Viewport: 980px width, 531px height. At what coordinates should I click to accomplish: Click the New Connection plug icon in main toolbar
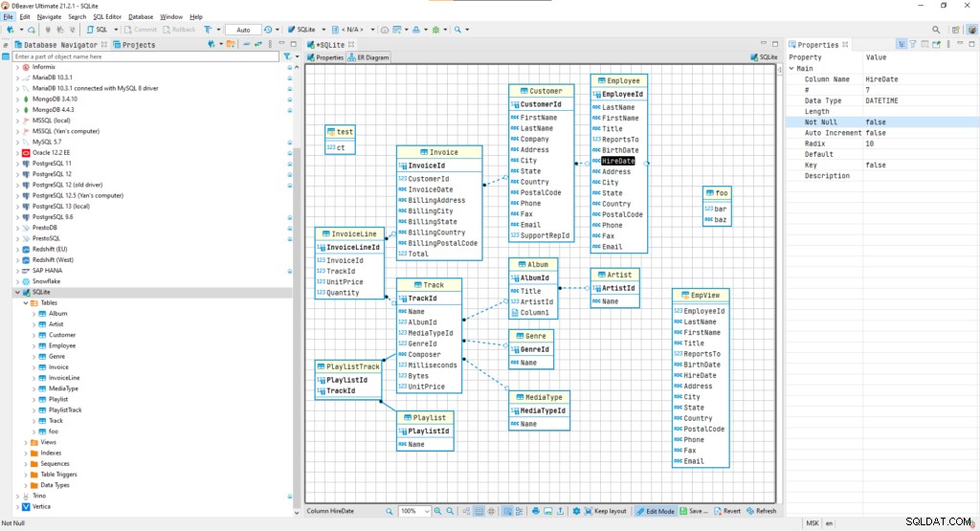(x=10, y=30)
